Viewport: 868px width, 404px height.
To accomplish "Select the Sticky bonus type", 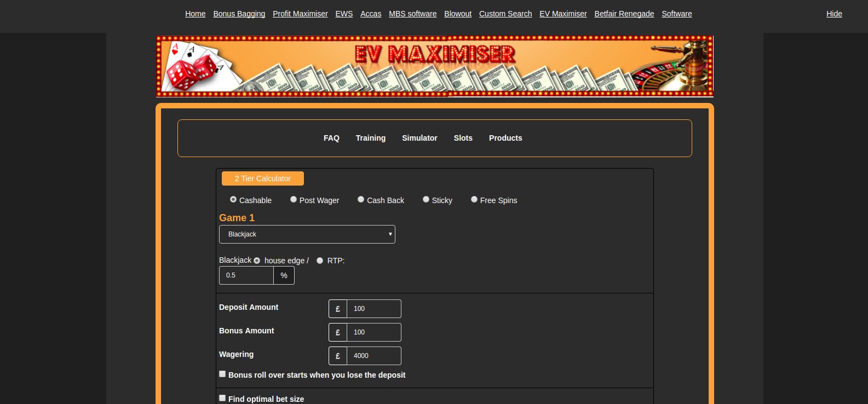I will pos(426,199).
